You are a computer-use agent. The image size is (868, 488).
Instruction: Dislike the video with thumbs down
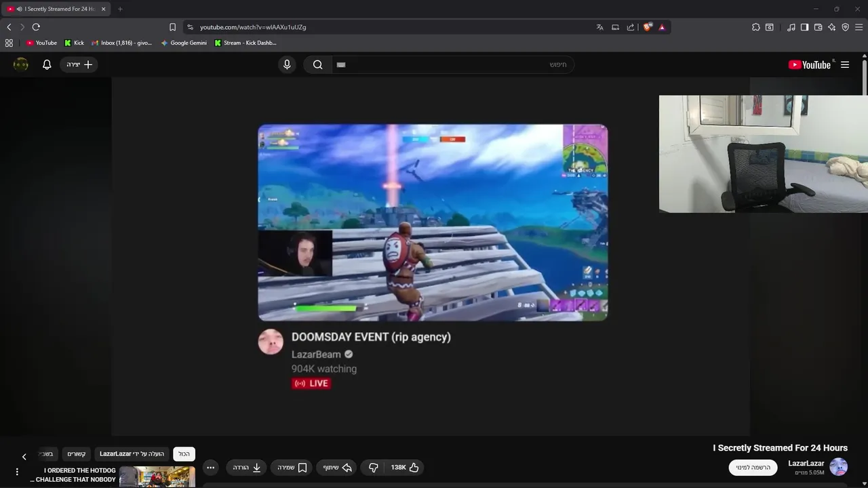(x=373, y=468)
